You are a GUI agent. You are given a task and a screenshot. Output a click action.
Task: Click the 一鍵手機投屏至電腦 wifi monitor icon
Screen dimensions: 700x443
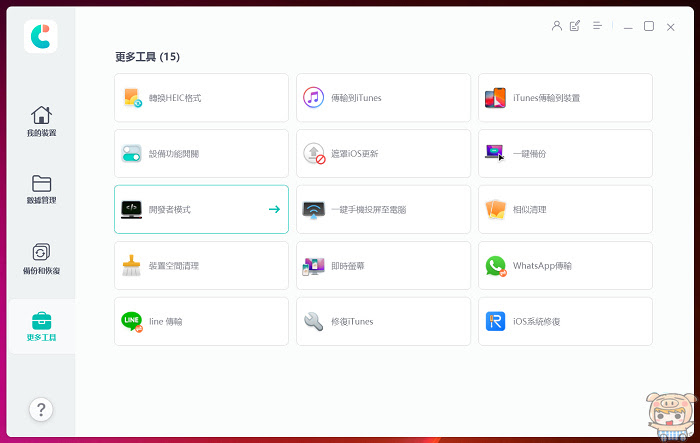click(313, 209)
